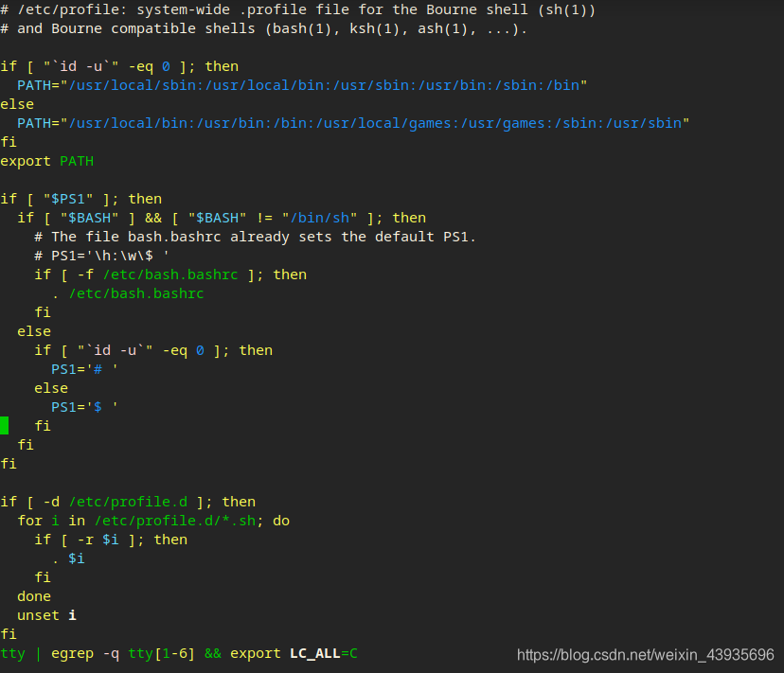
Task: Click the 'export PATH' line
Action: tap(47, 162)
